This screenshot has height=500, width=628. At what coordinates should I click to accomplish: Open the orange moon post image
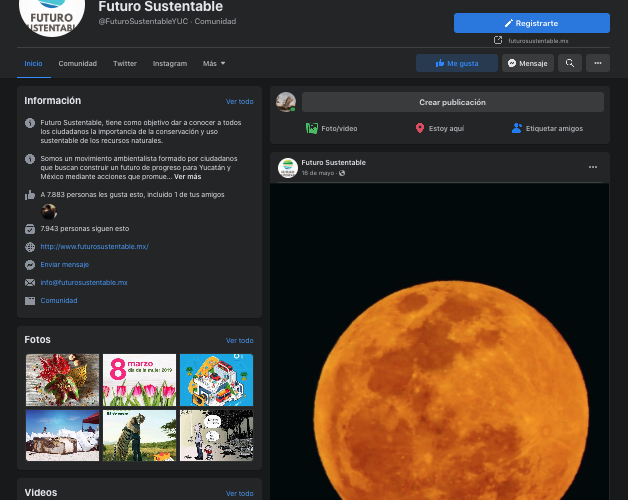pyautogui.click(x=439, y=341)
